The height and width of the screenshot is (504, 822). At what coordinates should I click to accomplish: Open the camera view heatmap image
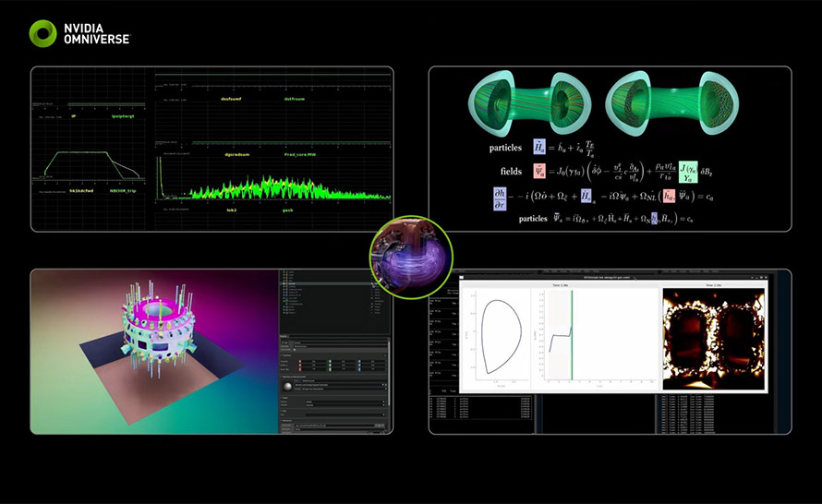click(x=714, y=337)
